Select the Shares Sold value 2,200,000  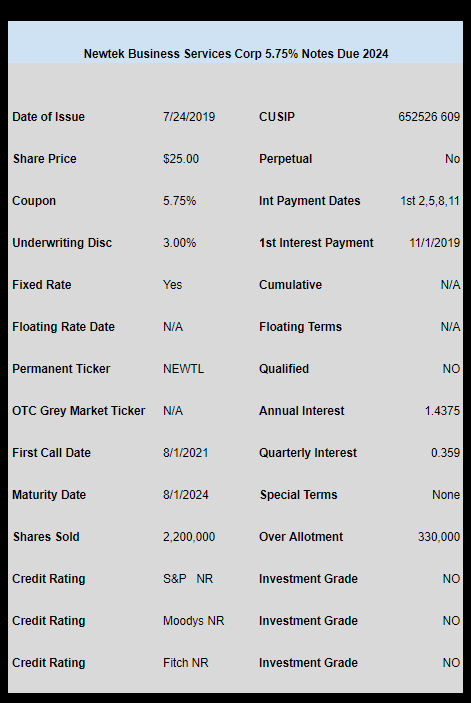pyautogui.click(x=189, y=537)
